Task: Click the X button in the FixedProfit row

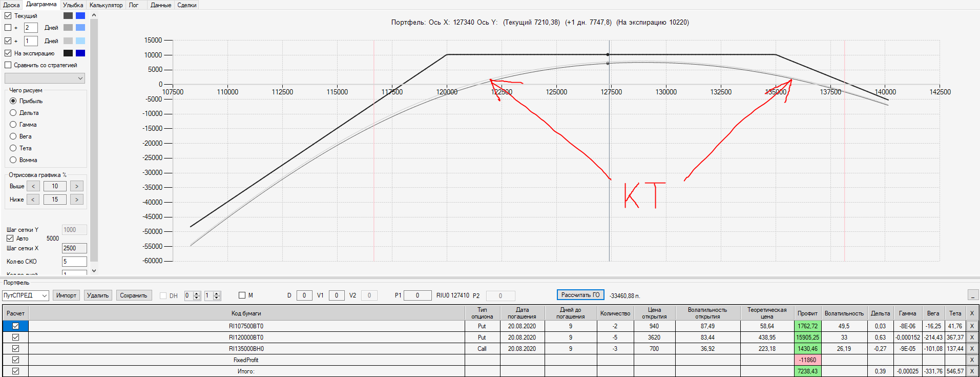Action: (972, 360)
